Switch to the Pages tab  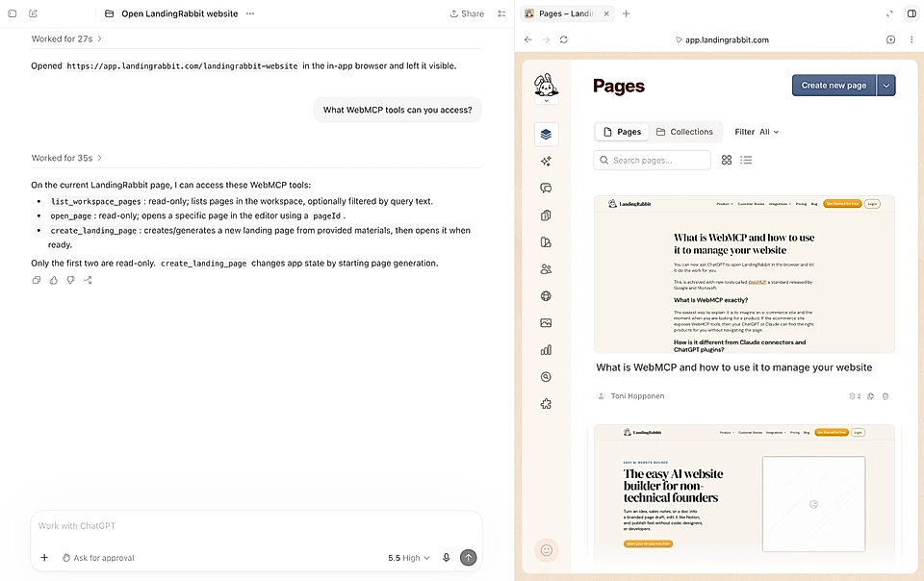(623, 132)
